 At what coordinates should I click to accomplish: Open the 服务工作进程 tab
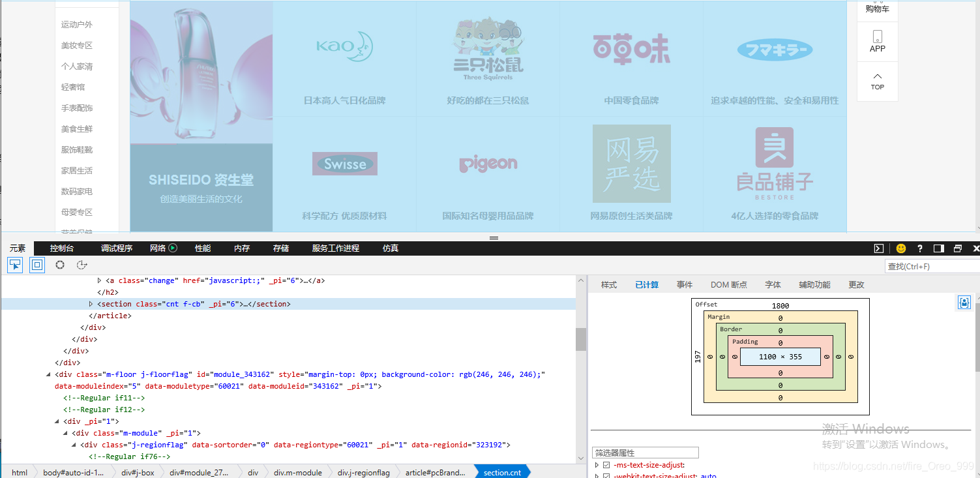(336, 248)
